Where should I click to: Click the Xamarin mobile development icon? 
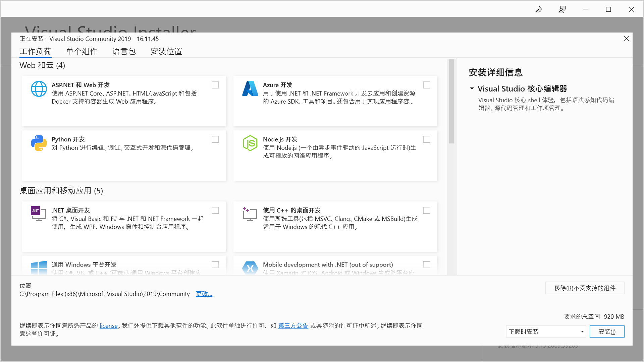coord(250,268)
